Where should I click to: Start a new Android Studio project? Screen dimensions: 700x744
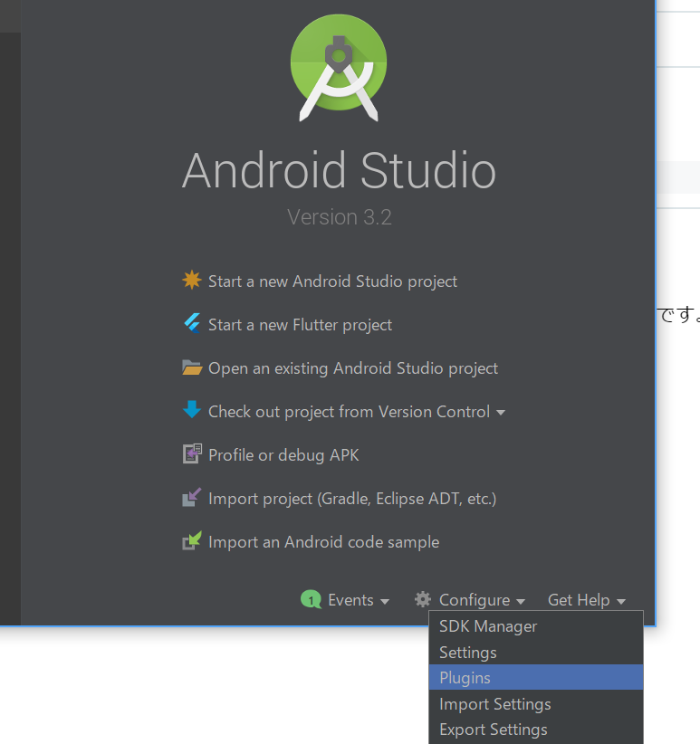(x=332, y=281)
